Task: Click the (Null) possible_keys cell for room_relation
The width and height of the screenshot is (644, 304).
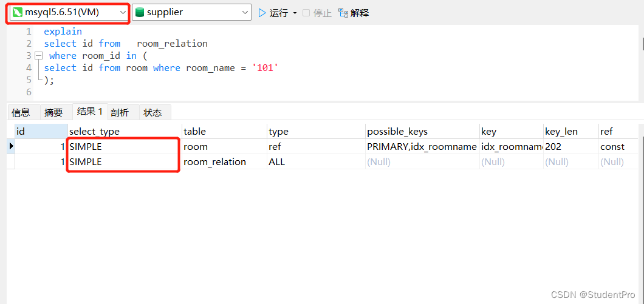Action: 422,161
